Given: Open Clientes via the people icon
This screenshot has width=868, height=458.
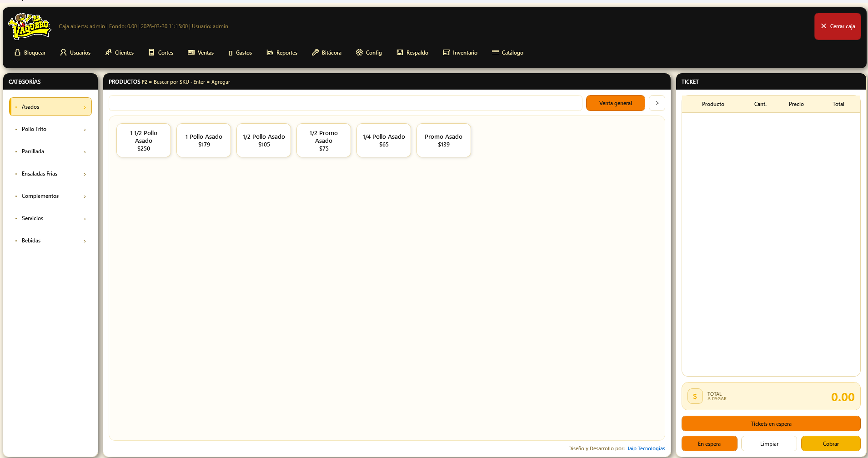Looking at the screenshot, I should coord(108,53).
